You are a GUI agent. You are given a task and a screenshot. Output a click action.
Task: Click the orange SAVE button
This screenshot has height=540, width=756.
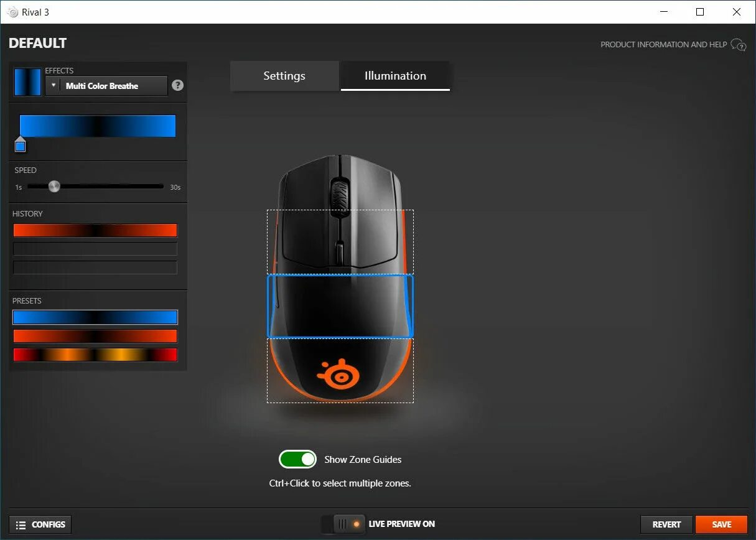[x=721, y=524]
